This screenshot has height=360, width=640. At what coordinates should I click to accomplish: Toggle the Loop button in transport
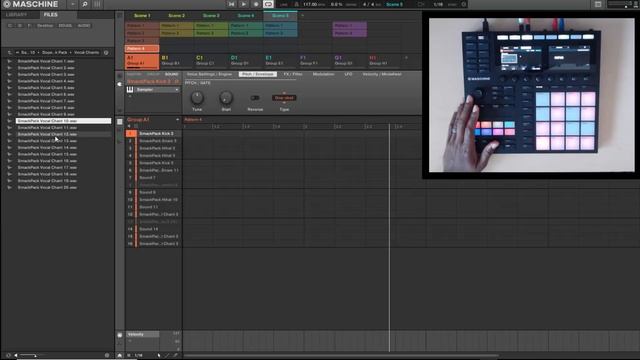tap(268, 4)
